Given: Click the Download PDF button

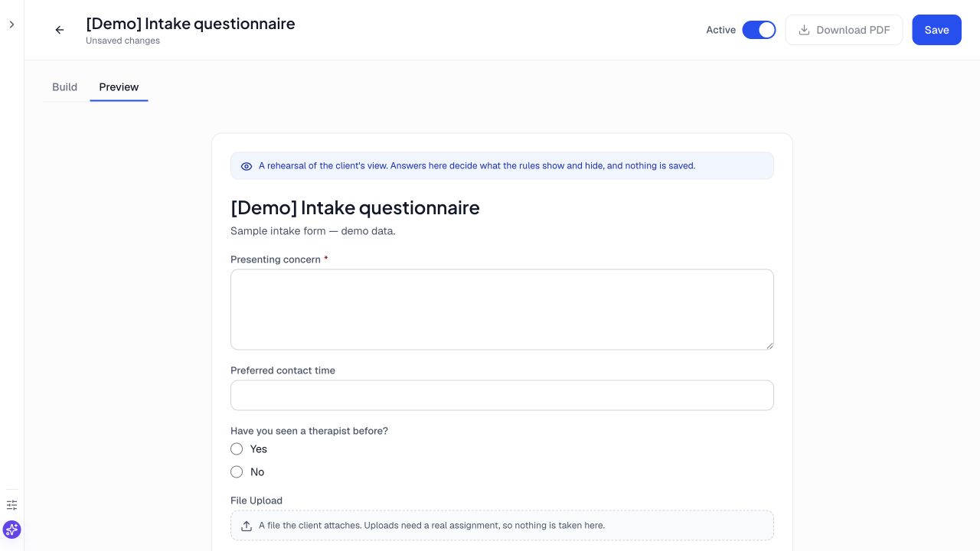Looking at the screenshot, I should pos(844,30).
